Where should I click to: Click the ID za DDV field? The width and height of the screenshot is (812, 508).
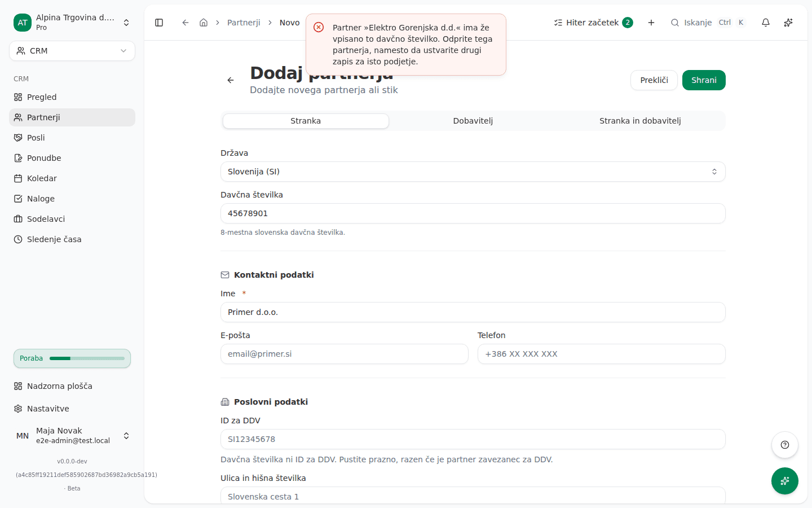(x=473, y=439)
